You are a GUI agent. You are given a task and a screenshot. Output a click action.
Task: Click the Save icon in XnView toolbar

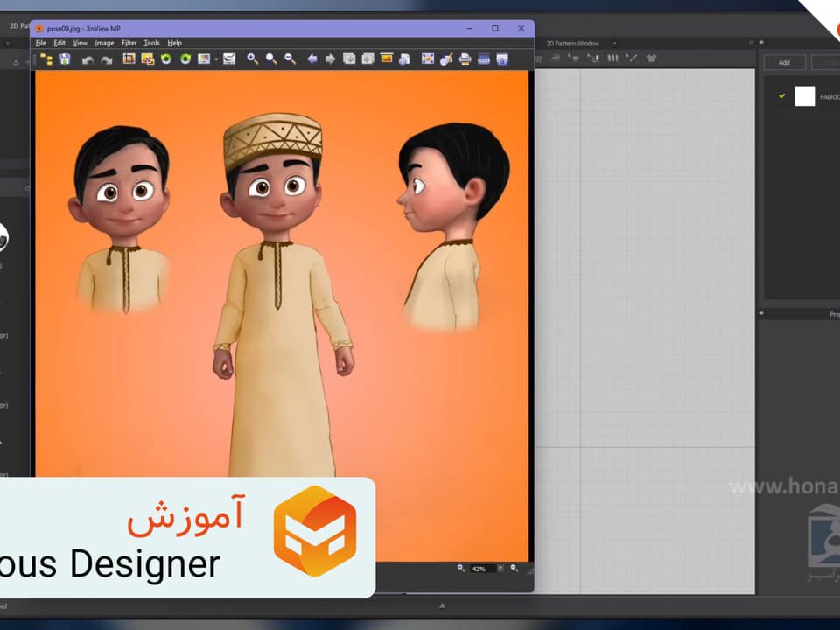point(65,59)
